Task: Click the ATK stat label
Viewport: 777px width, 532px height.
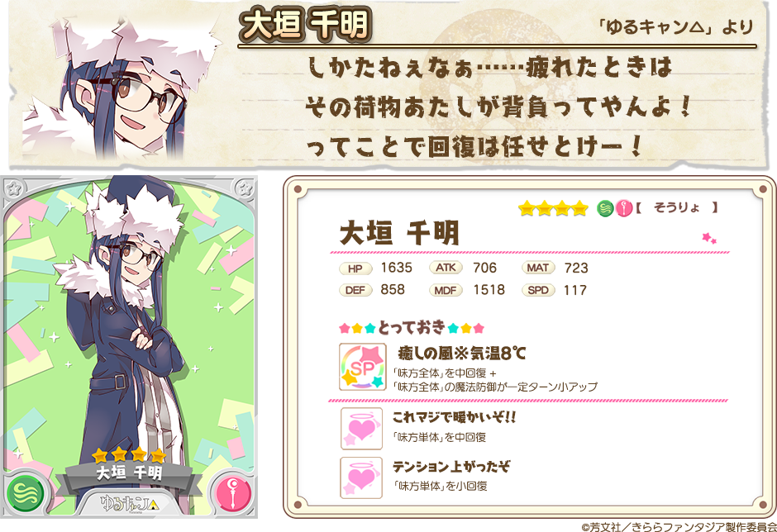Action: [446, 268]
